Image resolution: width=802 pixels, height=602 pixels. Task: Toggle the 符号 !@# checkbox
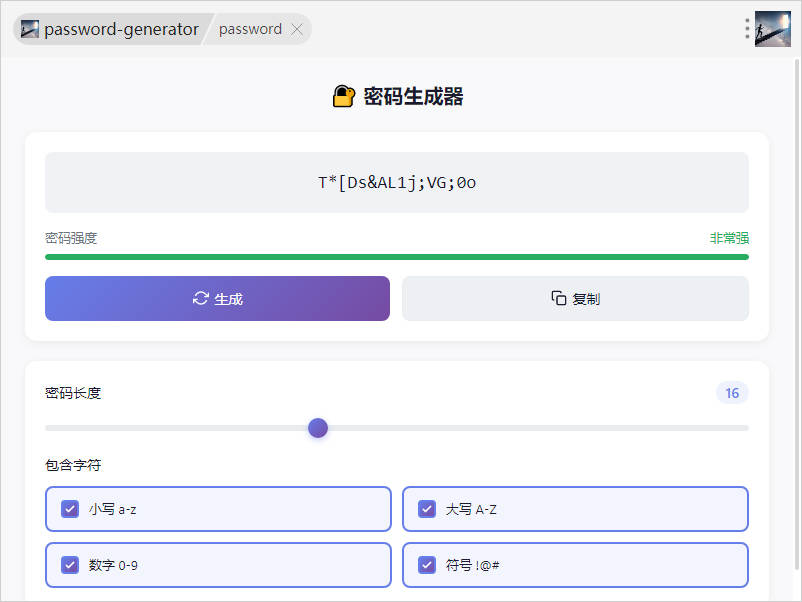427,565
